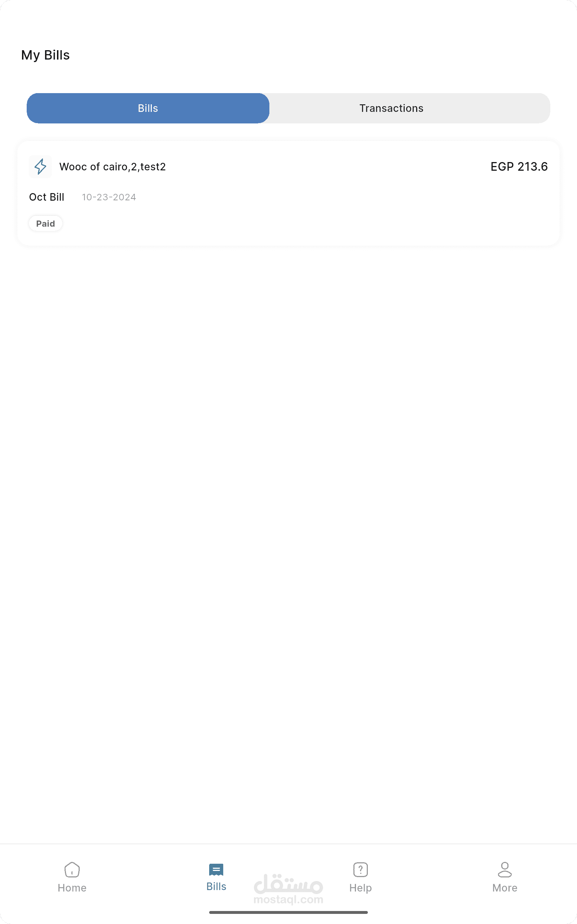Tap the lightning bolt electricity icon
Image resolution: width=577 pixels, height=924 pixels.
click(40, 166)
